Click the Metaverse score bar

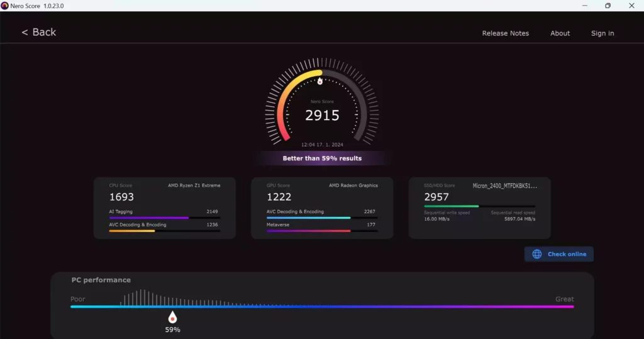pyautogui.click(x=322, y=231)
